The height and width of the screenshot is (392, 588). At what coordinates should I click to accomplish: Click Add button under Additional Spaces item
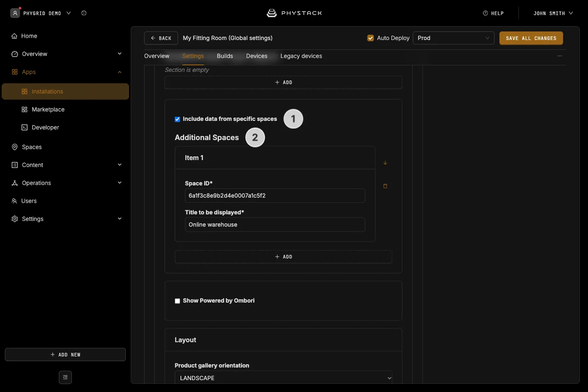point(283,257)
